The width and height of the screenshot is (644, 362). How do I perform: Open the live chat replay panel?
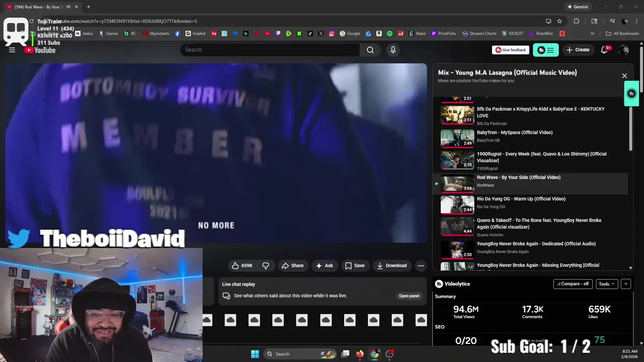[x=409, y=296]
